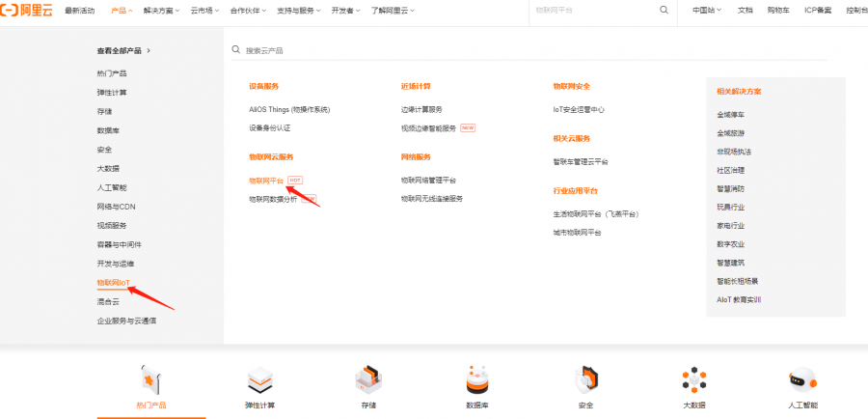Select the 存储 box icon
Image resolution: width=868 pixels, height=419 pixels.
[x=368, y=379]
